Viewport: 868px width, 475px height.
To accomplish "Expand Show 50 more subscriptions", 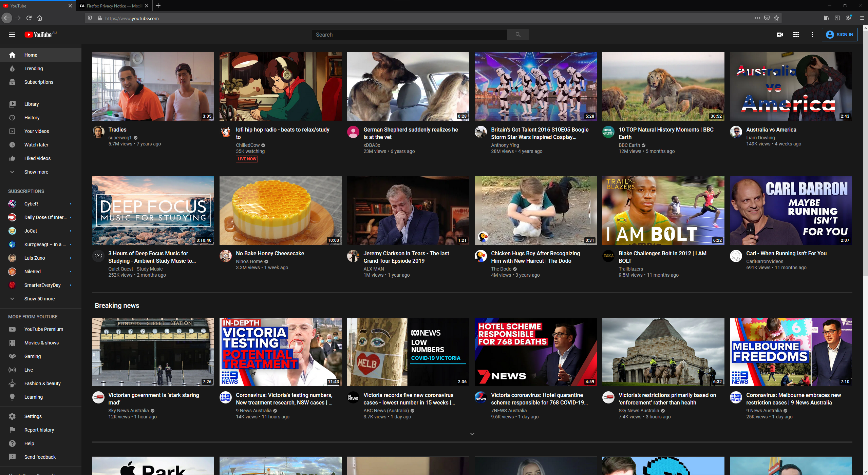I will pyautogui.click(x=41, y=299).
